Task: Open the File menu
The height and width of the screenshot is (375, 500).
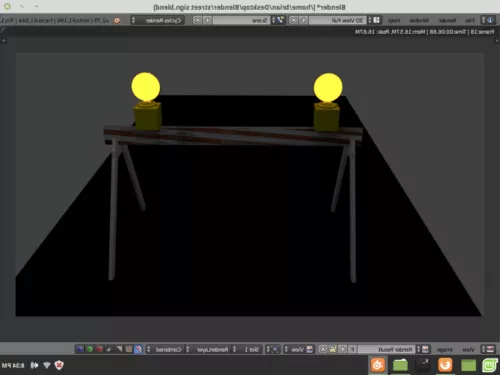Action: [x=469, y=20]
